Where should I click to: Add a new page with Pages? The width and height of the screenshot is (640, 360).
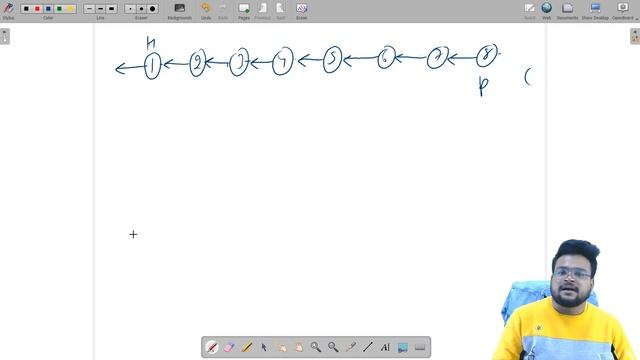[x=244, y=11]
